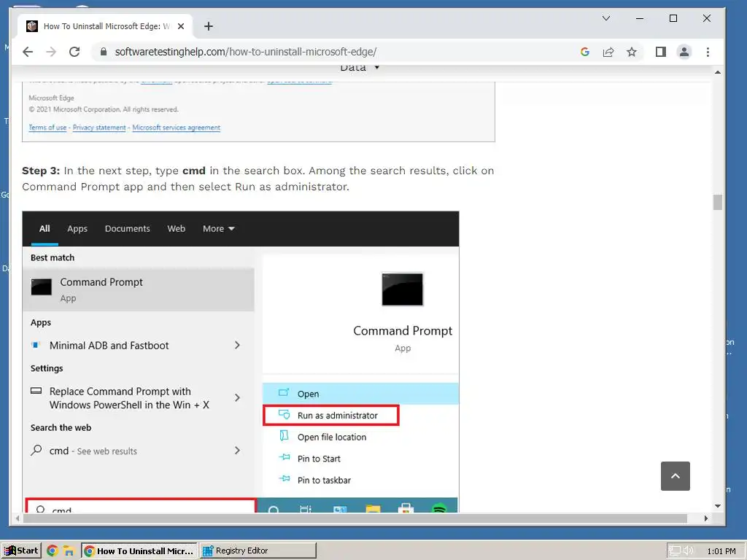
Task: Click the horizontal scrollbar right arrow
Action: tap(706, 518)
